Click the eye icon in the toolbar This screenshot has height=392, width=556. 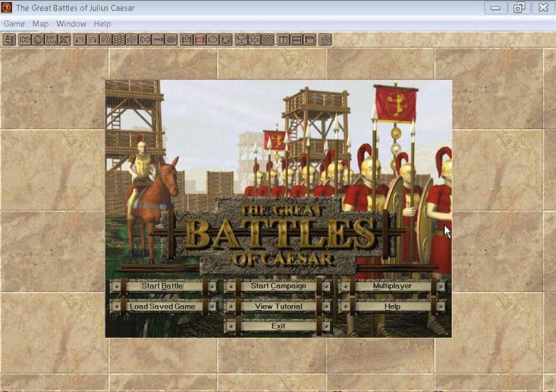[x=170, y=40]
